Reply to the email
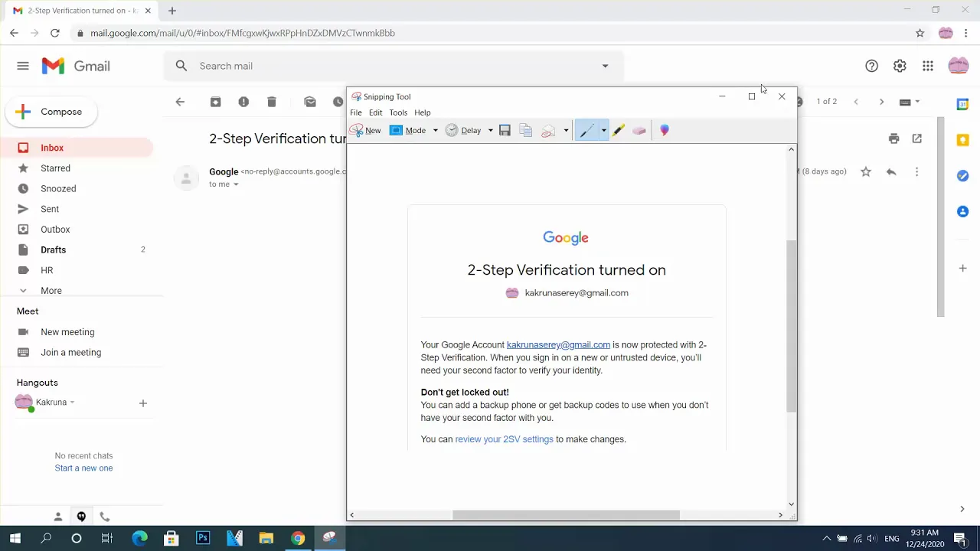The width and height of the screenshot is (980, 551). pyautogui.click(x=891, y=172)
